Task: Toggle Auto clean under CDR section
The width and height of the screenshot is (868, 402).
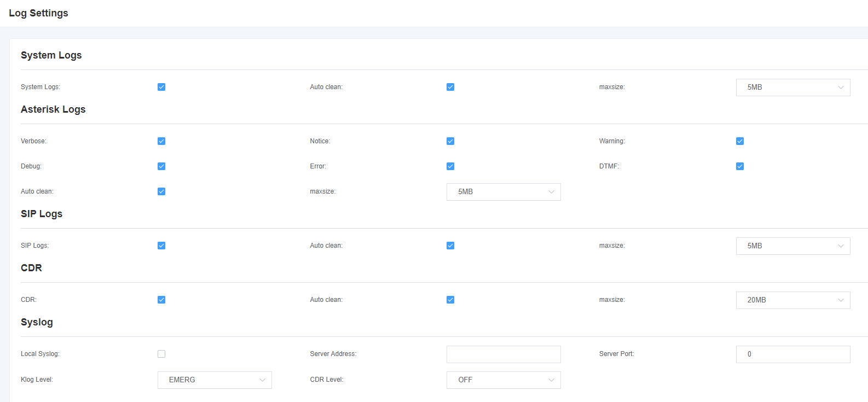Action: (x=450, y=300)
